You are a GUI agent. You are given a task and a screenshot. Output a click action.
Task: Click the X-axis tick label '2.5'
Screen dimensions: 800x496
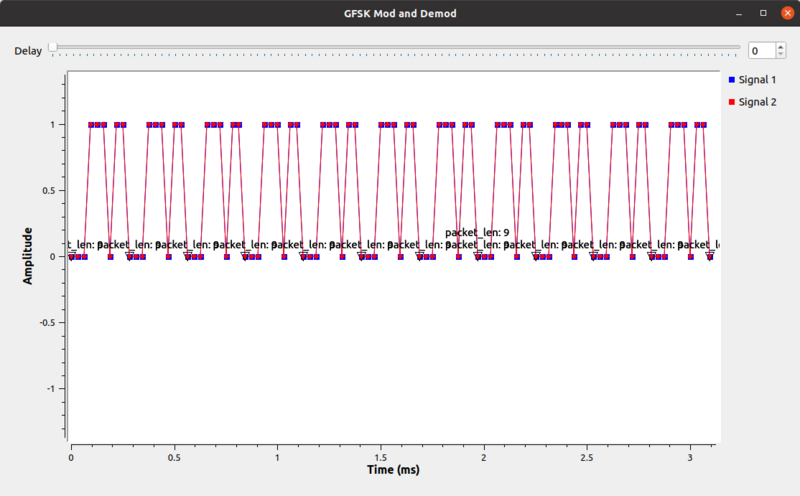click(587, 458)
